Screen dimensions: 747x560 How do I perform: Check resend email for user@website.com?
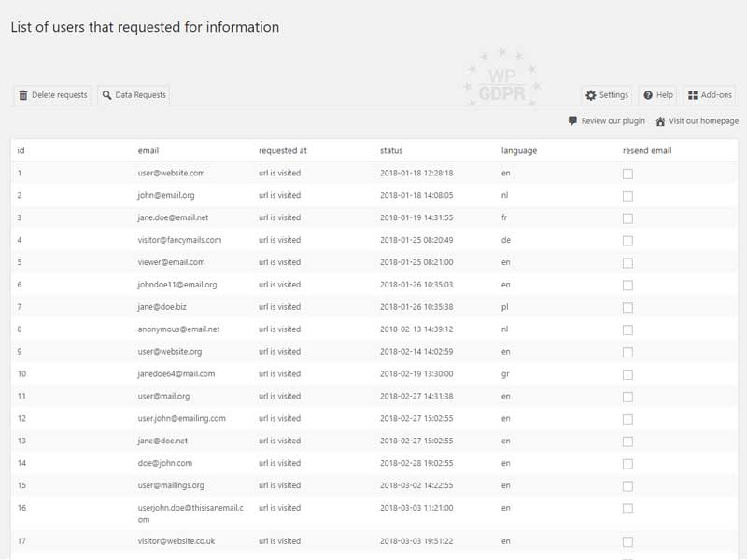[x=627, y=174]
